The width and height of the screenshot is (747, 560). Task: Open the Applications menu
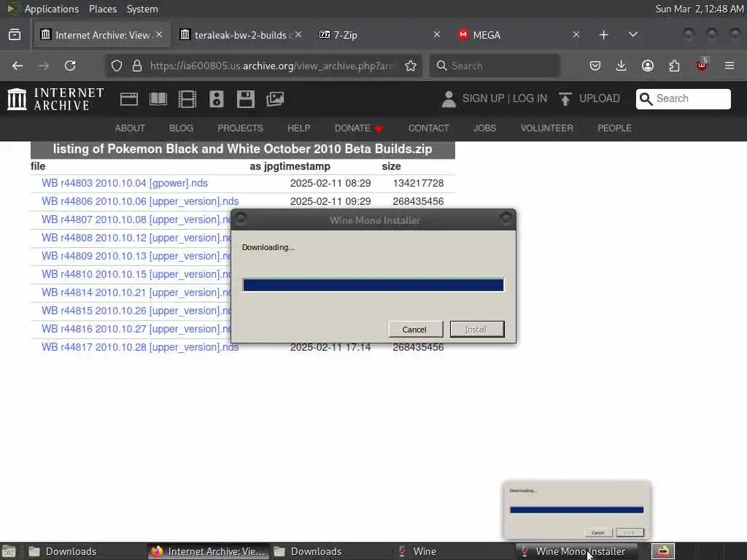pos(52,9)
